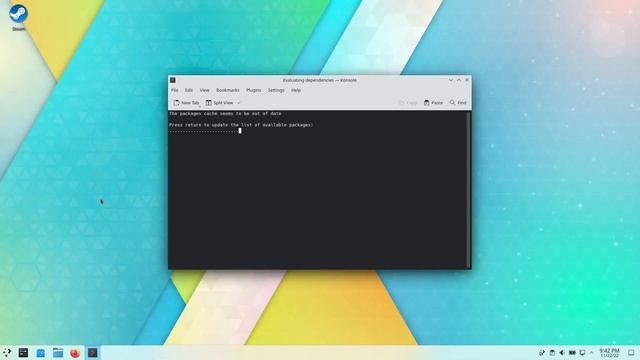The image size is (640, 360).
Task: Click the New Tab toolbar button
Action: [186, 103]
